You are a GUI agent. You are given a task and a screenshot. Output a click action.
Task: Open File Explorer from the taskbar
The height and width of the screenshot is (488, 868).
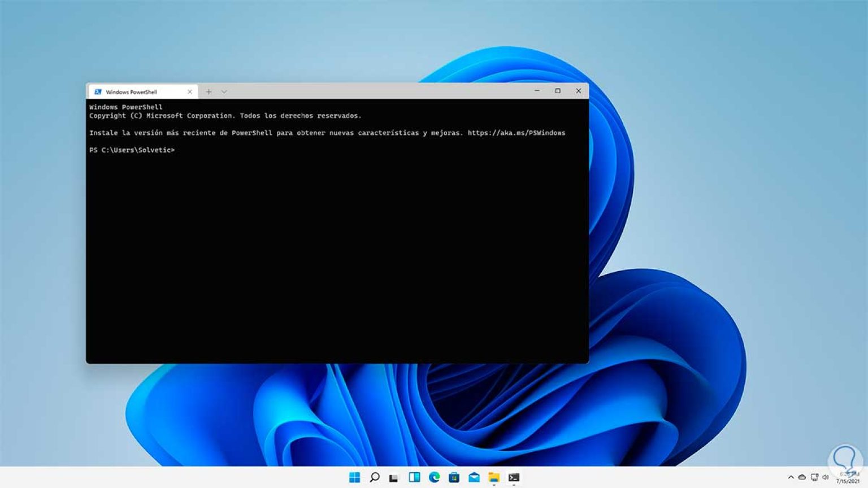tap(493, 477)
